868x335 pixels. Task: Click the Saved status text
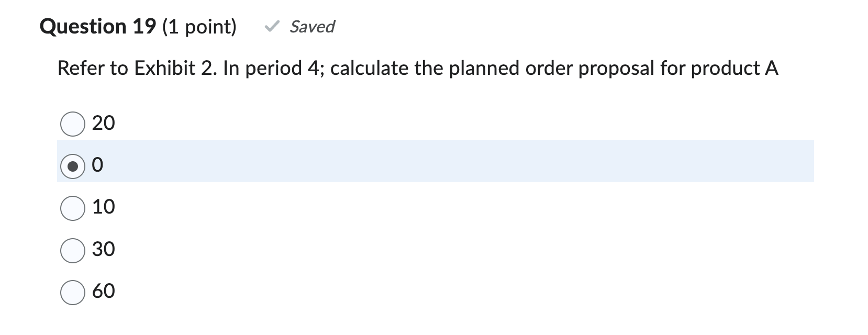click(312, 27)
